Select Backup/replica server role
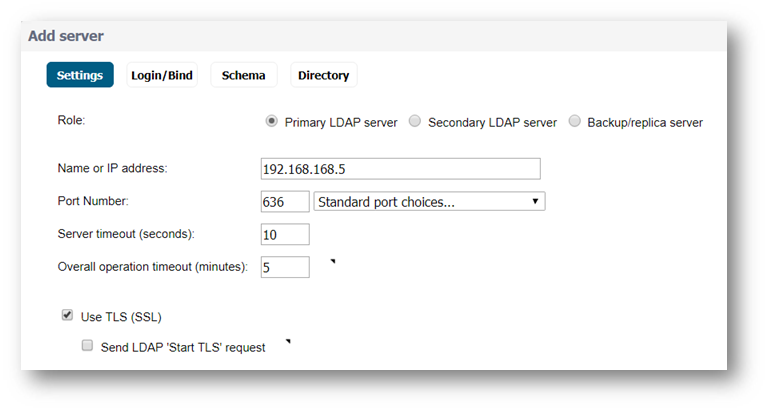 tap(575, 122)
